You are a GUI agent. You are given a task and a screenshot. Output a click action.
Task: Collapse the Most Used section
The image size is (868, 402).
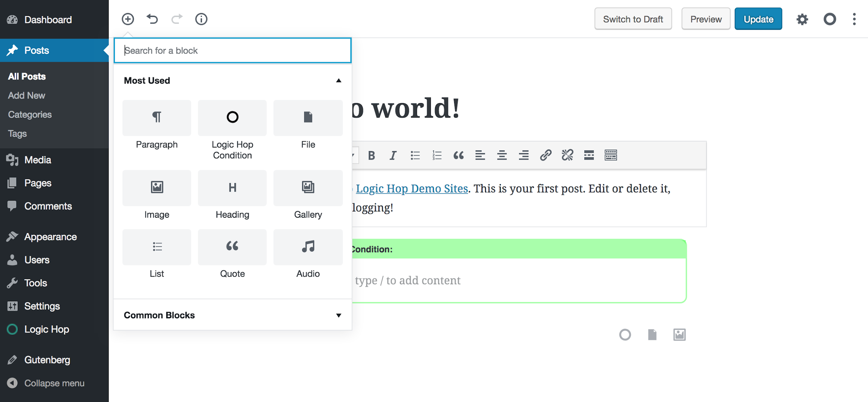click(x=339, y=81)
